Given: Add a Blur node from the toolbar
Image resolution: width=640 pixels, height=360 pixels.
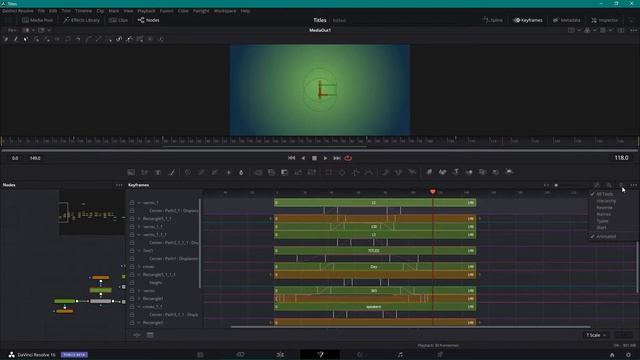Looking at the screenshot, I should tap(241, 172).
